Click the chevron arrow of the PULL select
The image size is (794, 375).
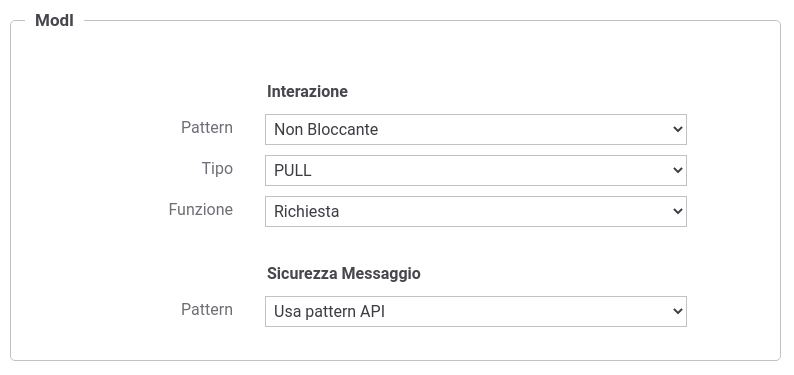(x=678, y=171)
